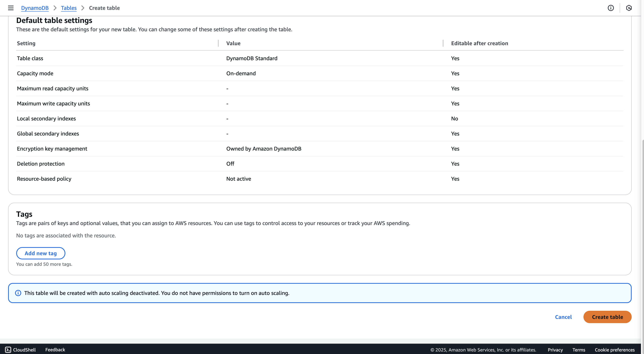This screenshot has width=644, height=354.
Task: Select Maximum write capacity units label
Action: coord(53,103)
